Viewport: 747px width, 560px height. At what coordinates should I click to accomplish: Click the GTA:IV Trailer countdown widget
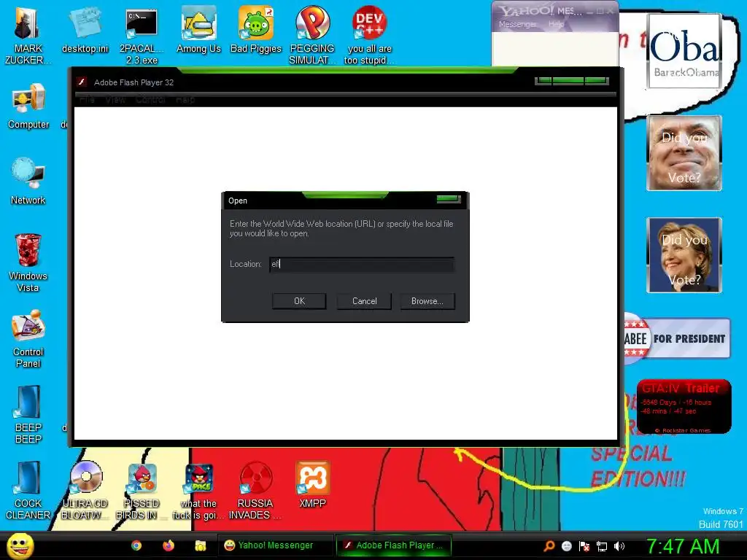click(684, 407)
